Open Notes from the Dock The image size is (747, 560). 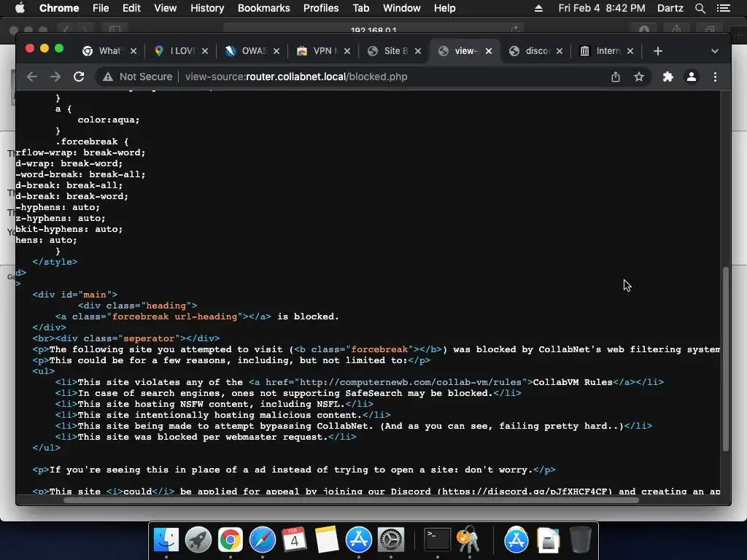[x=327, y=540]
